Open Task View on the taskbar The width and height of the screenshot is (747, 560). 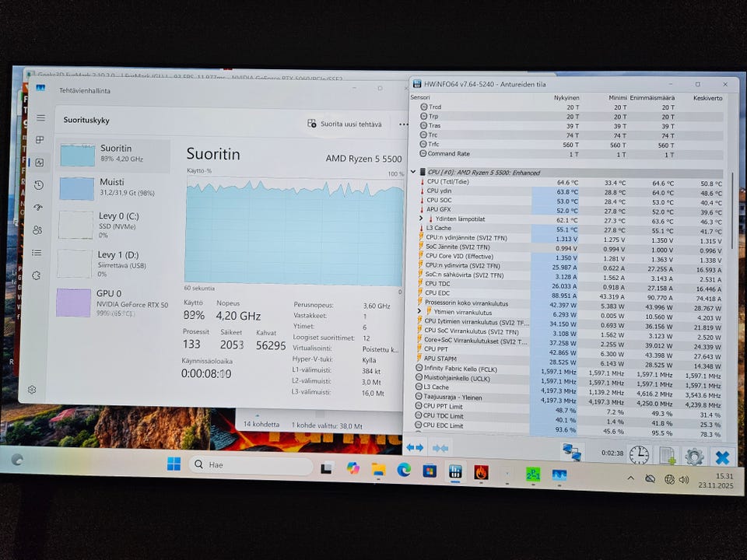(x=326, y=468)
